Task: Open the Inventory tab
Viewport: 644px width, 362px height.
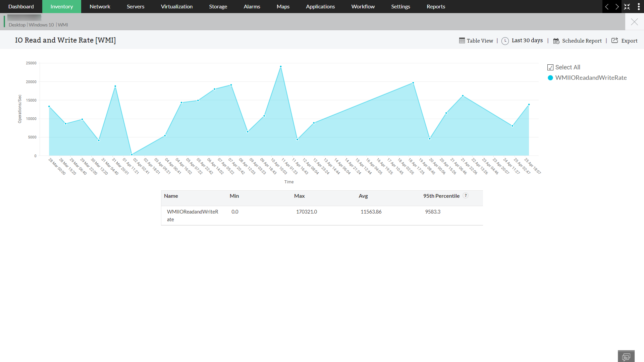Action: pyautogui.click(x=62, y=7)
